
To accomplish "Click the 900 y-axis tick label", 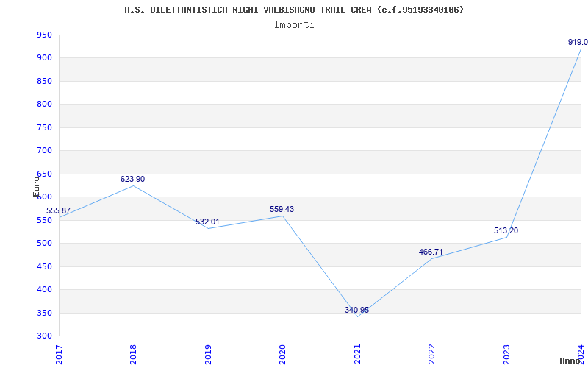I will 44,58.
